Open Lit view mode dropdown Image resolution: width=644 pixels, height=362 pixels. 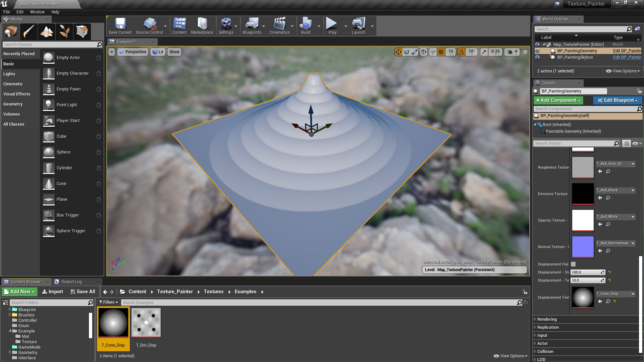[x=158, y=52]
